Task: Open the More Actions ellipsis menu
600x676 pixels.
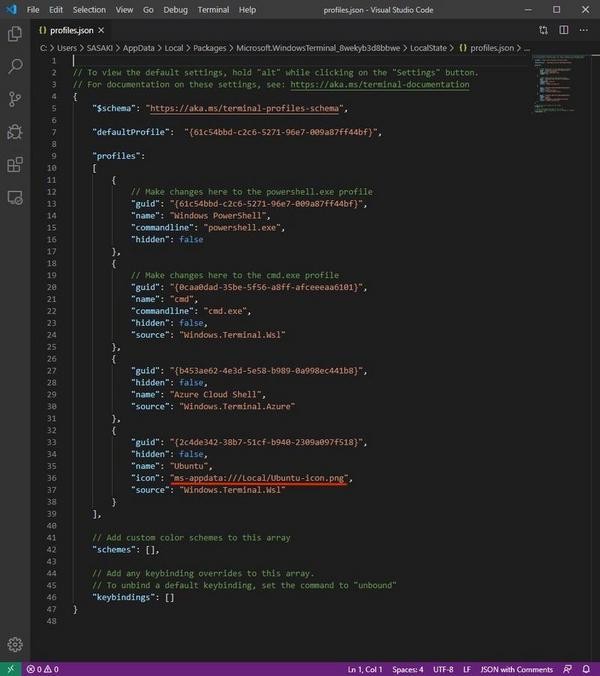Action: 584,30
